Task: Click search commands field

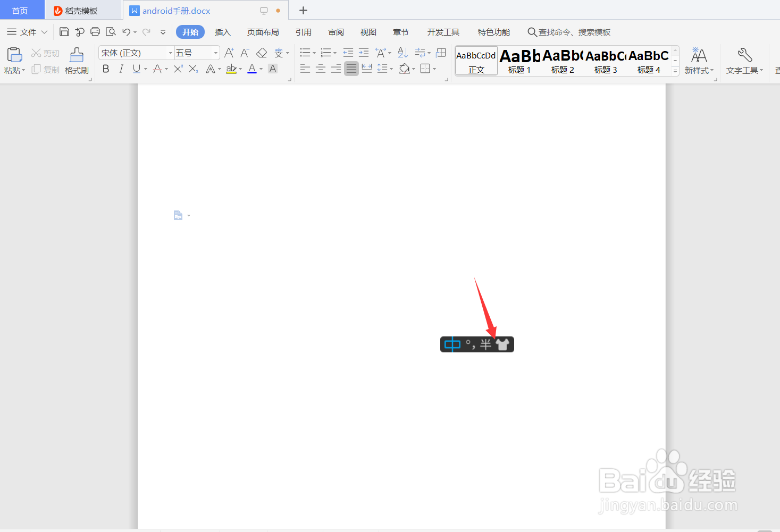Action: [x=569, y=32]
